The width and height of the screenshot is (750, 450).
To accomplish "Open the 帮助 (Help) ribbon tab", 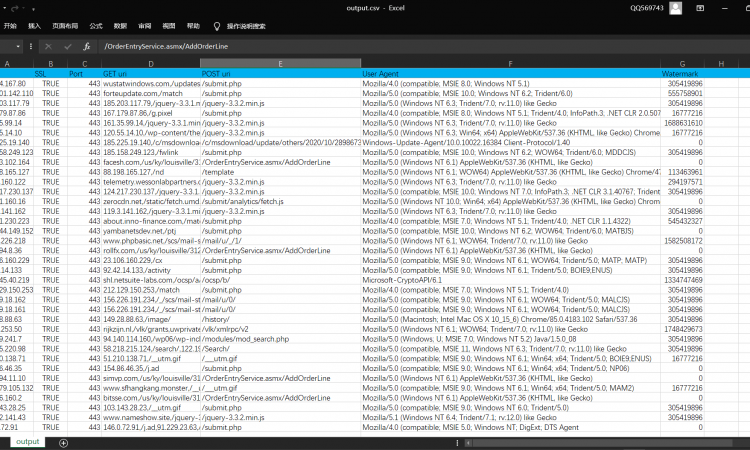I will click(193, 26).
